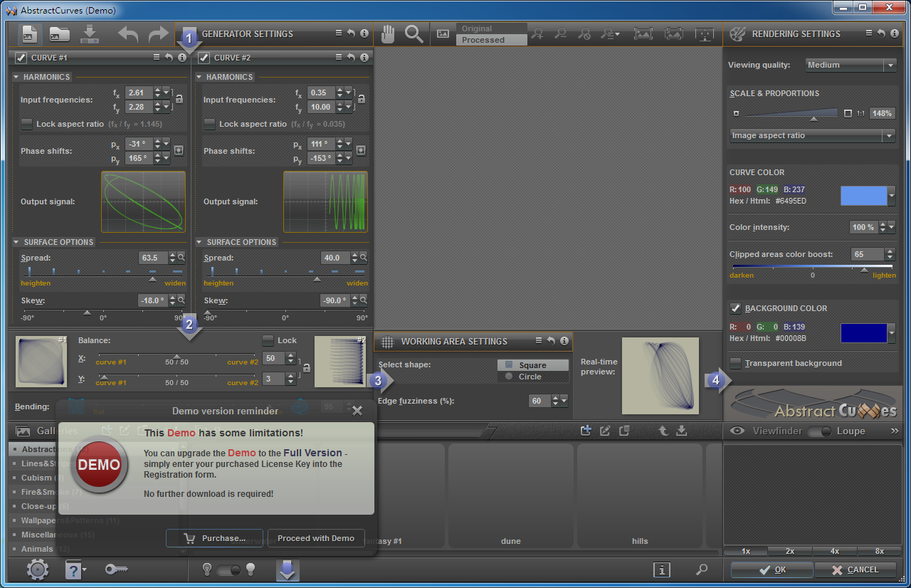This screenshot has height=588, width=911.
Task: Select the Circle shape option
Action: click(x=533, y=377)
